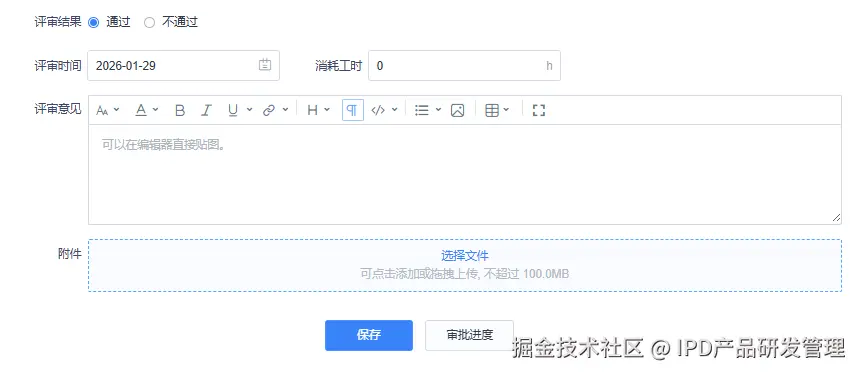Toggle italic formatting
The image size is (858, 373).
click(x=206, y=110)
